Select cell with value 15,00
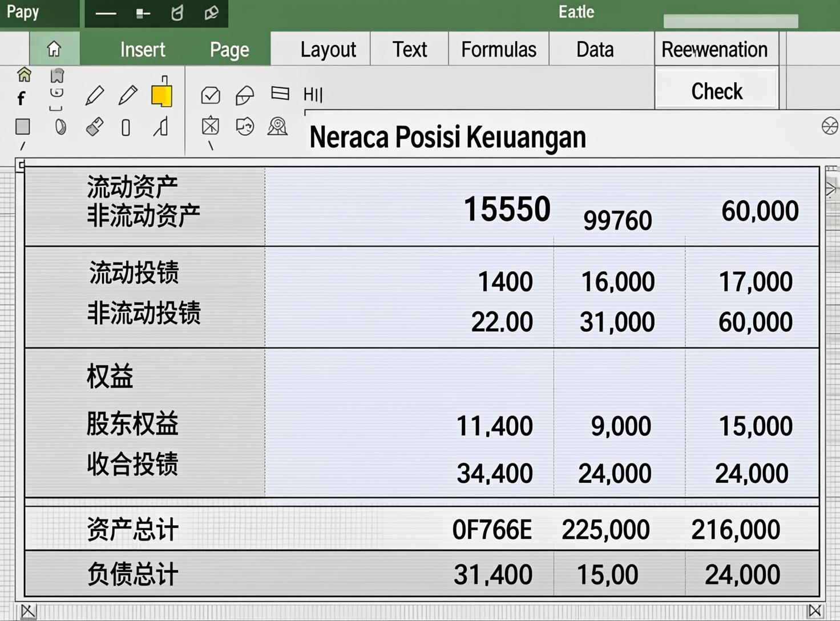The image size is (840, 621). point(607,575)
